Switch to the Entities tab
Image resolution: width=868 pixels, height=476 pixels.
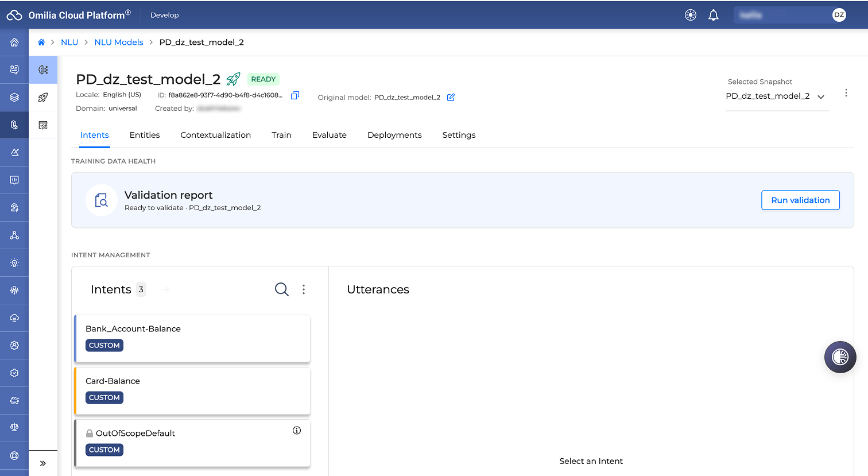(145, 135)
